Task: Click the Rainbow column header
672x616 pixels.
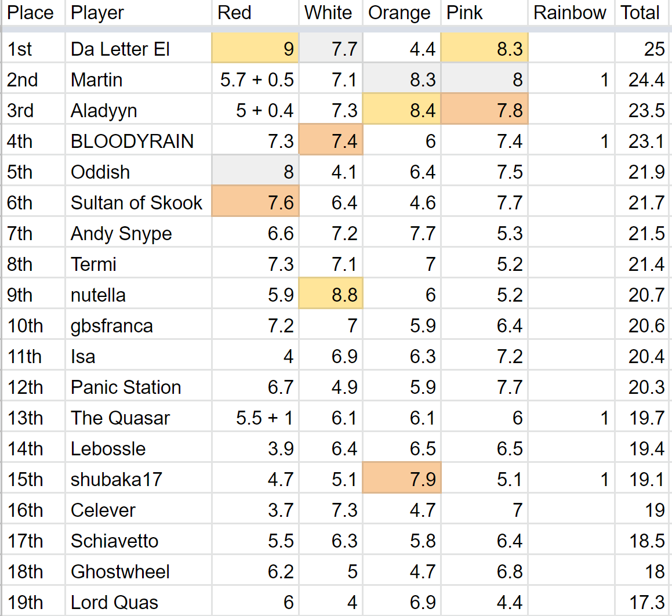Action: [570, 13]
